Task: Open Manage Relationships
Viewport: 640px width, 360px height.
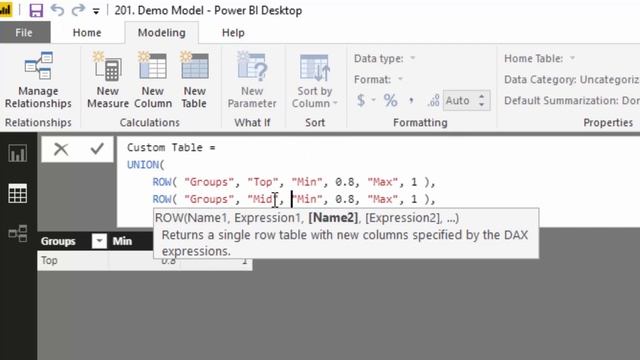Action: (x=38, y=80)
